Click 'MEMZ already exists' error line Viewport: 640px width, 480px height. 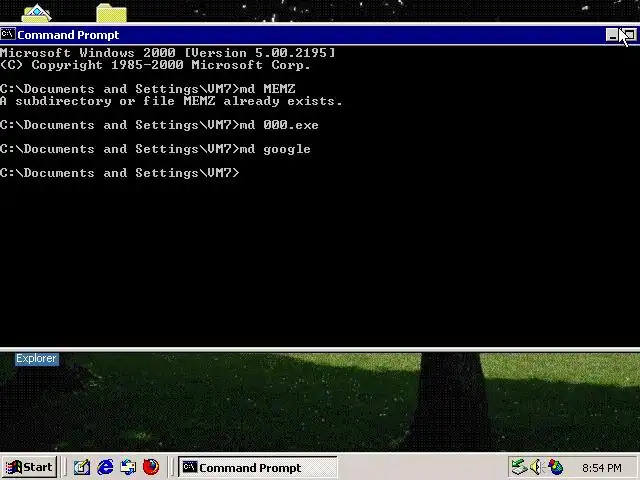[x=171, y=101]
